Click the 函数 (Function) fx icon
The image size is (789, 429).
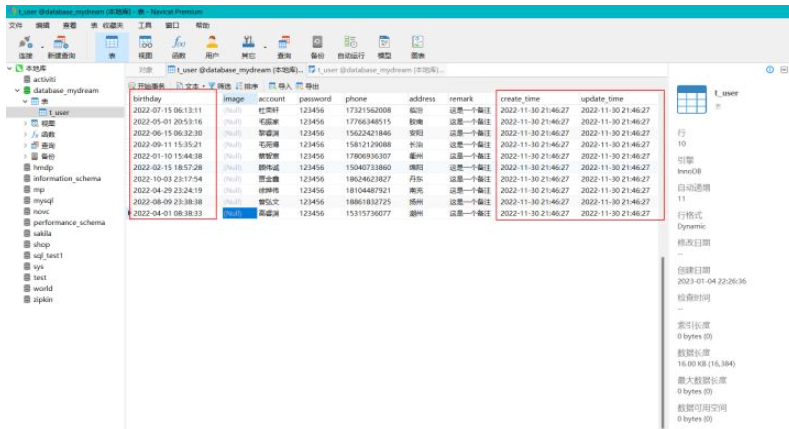coord(178,45)
